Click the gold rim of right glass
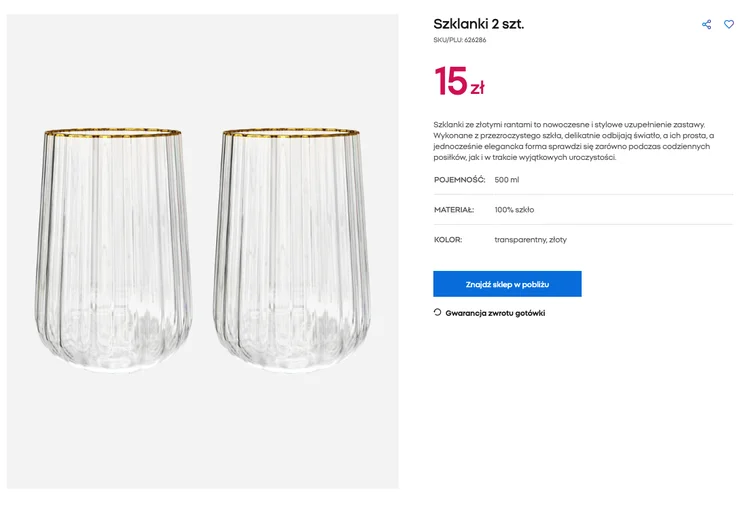The height and width of the screenshot is (518, 749). [290, 132]
